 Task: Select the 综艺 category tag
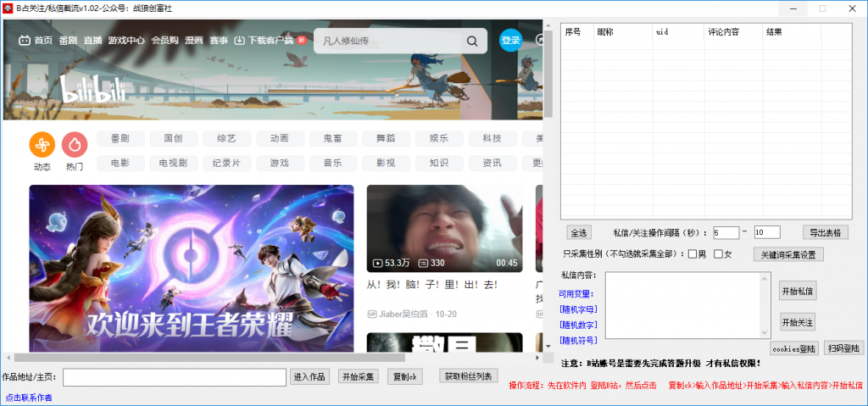point(226,138)
